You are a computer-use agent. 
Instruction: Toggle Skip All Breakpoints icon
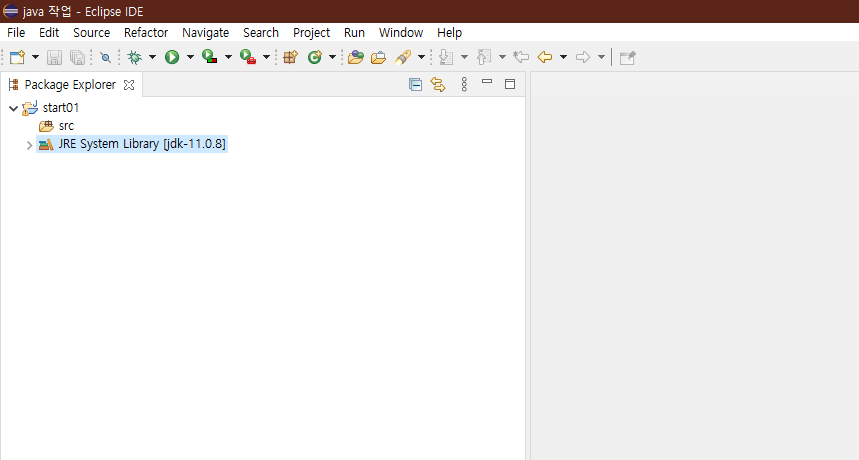(105, 57)
